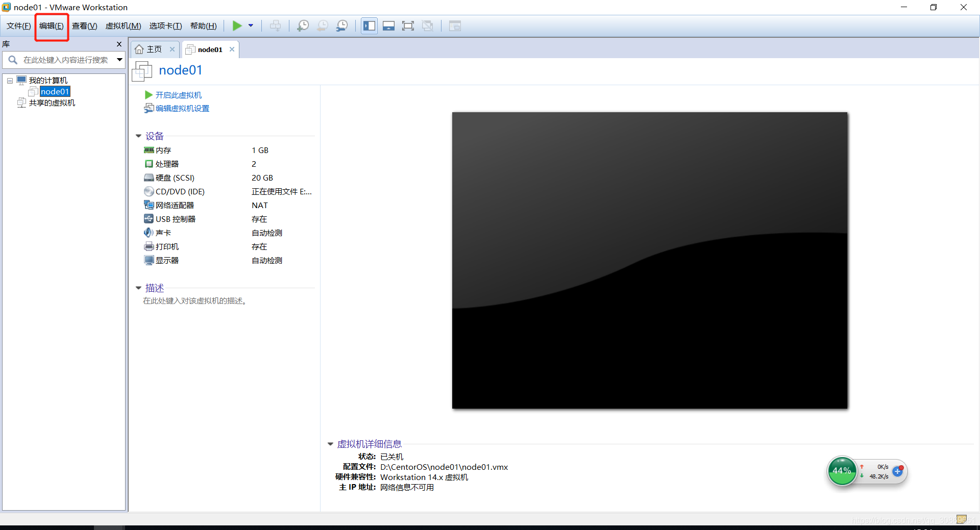Open the power options dropdown arrow
Screen dimensions: 980x530
coord(251,26)
